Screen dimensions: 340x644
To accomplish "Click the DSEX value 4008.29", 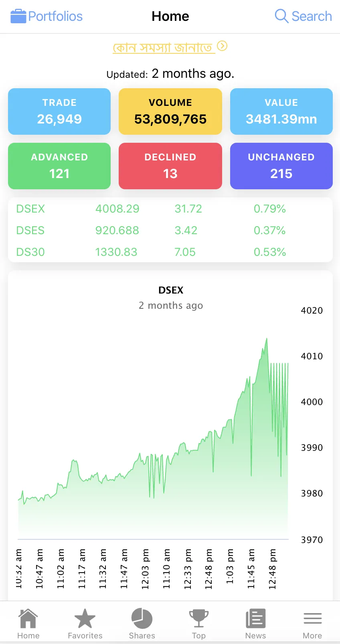I will [117, 209].
